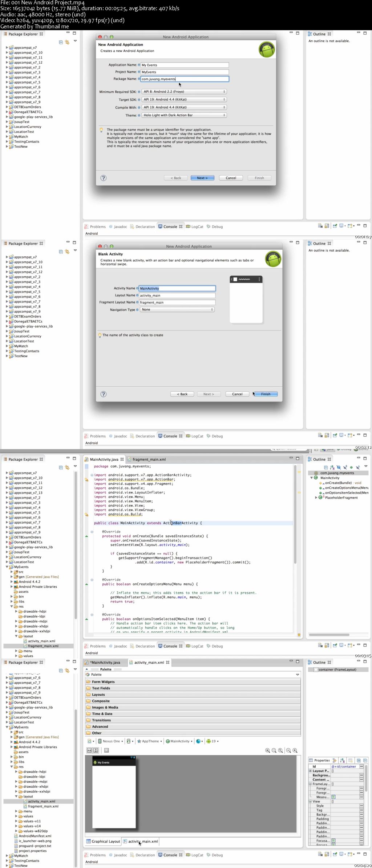Screen dimensions: 372x868
Task: Open Minimum Required SDK dropdown
Action: [x=184, y=92]
